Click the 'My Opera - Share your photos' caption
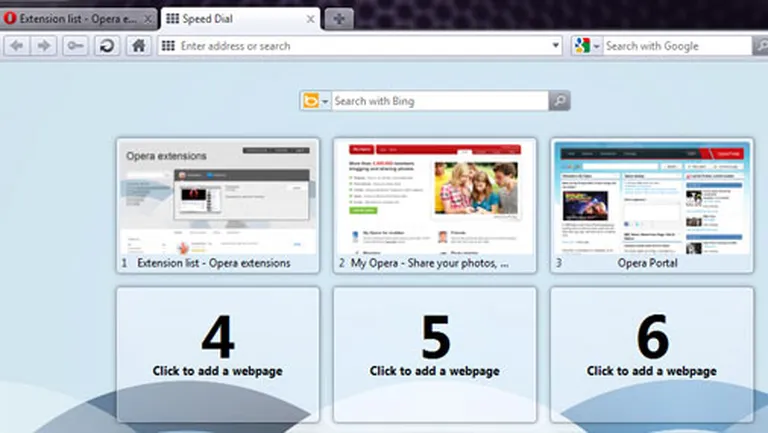 (430, 263)
